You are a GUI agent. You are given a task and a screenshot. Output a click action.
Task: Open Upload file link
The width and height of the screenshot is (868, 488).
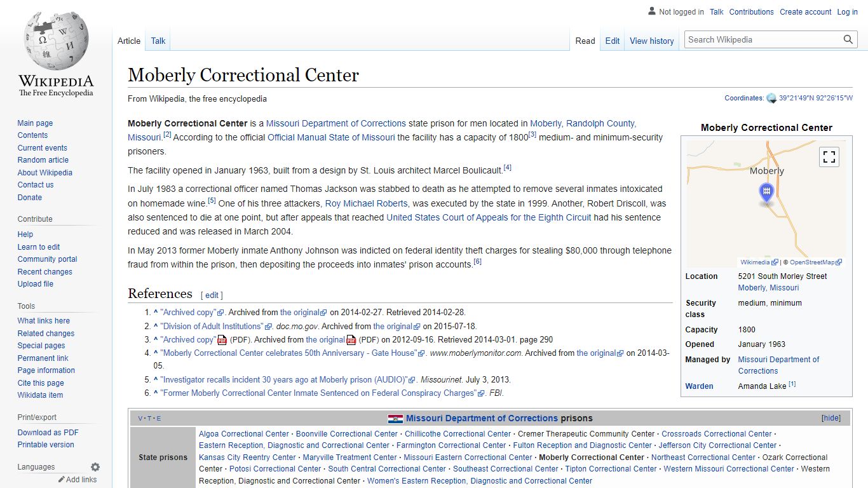click(35, 284)
